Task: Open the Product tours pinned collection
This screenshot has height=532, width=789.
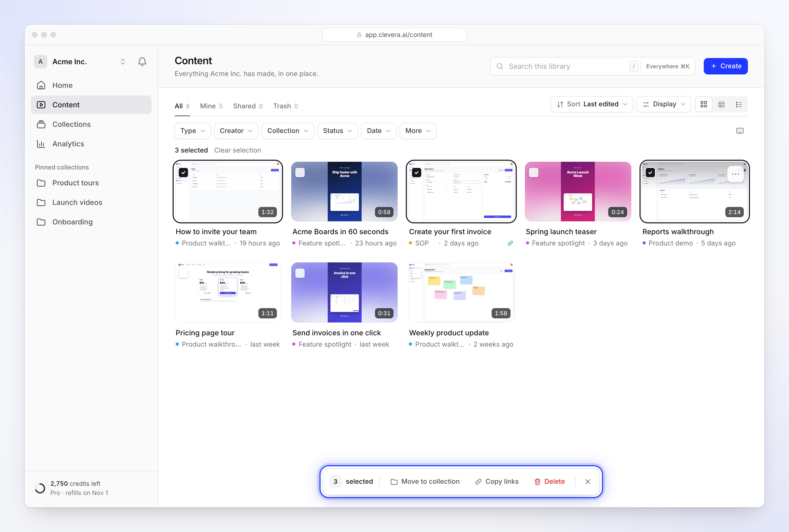Action: pos(91,183)
